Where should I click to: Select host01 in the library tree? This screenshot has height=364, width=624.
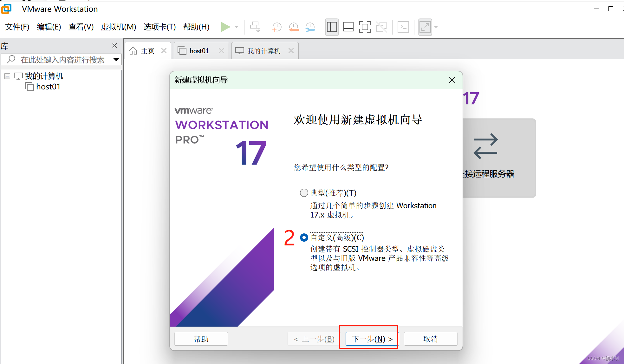coord(48,87)
